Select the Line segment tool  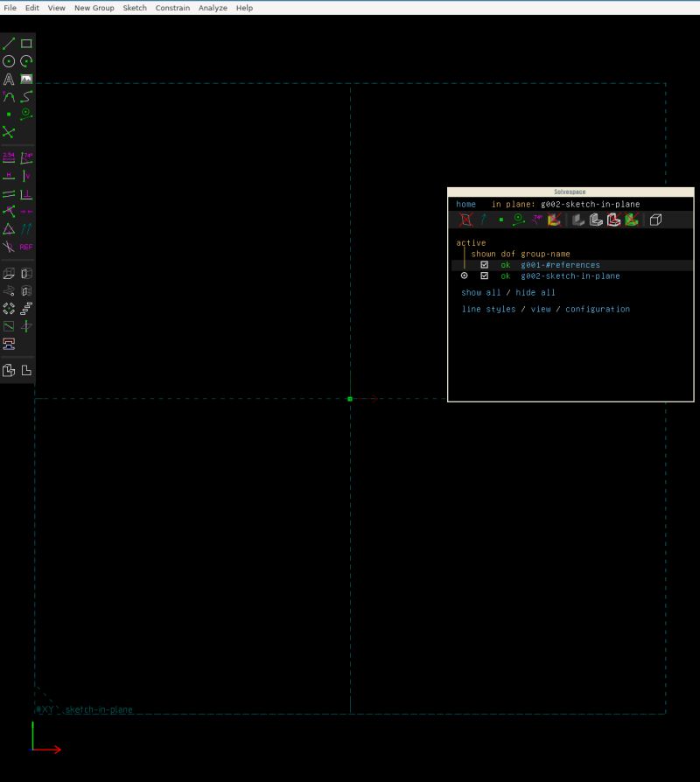click(x=9, y=44)
